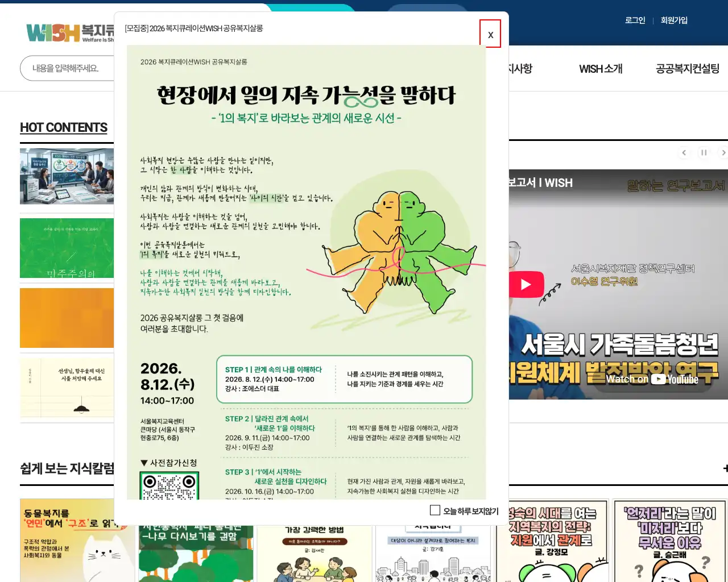Go to next banner slide arrow
This screenshot has height=582, width=728.
(x=723, y=152)
